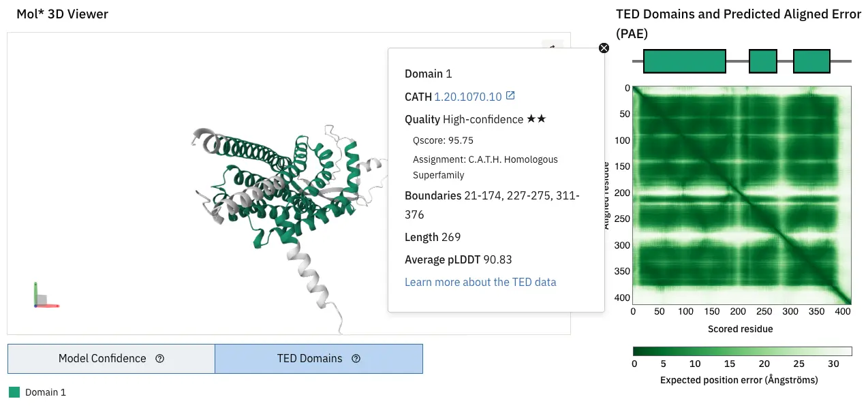Click the expected position error color bar
The width and height of the screenshot is (868, 416).
(x=742, y=351)
